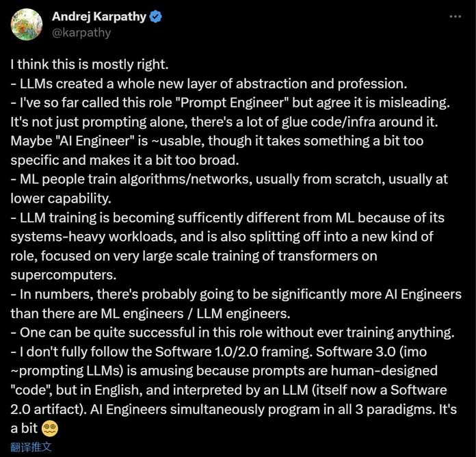Screen dimensions: 476x457
Task: Click the 'Software 3.0' text
Action: 356,352
